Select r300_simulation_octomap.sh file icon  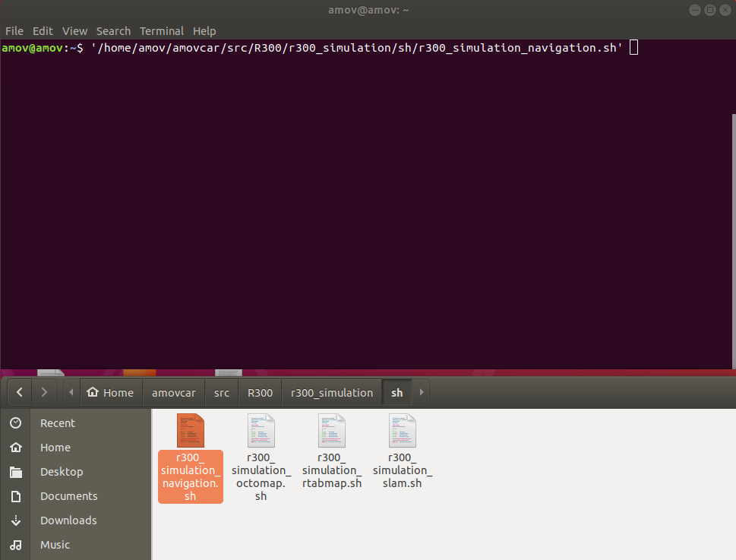pyautogui.click(x=261, y=430)
